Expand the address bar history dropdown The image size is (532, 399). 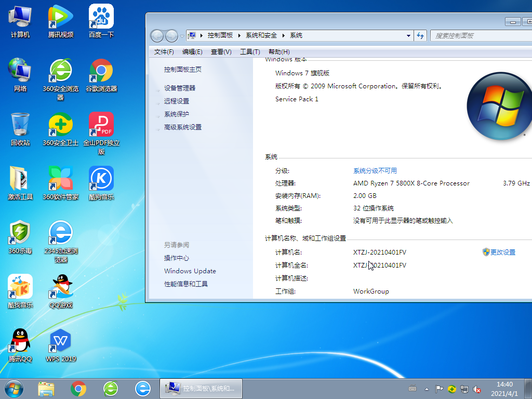click(408, 35)
